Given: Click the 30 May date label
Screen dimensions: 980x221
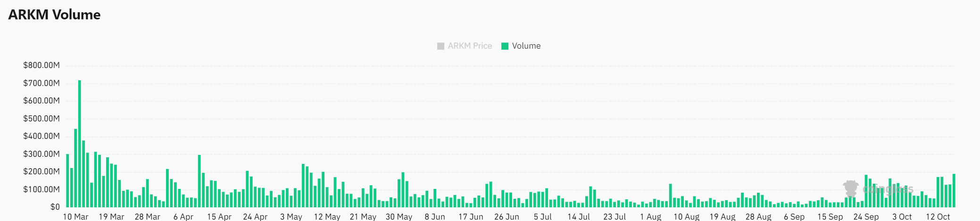Looking at the screenshot, I should (399, 217).
